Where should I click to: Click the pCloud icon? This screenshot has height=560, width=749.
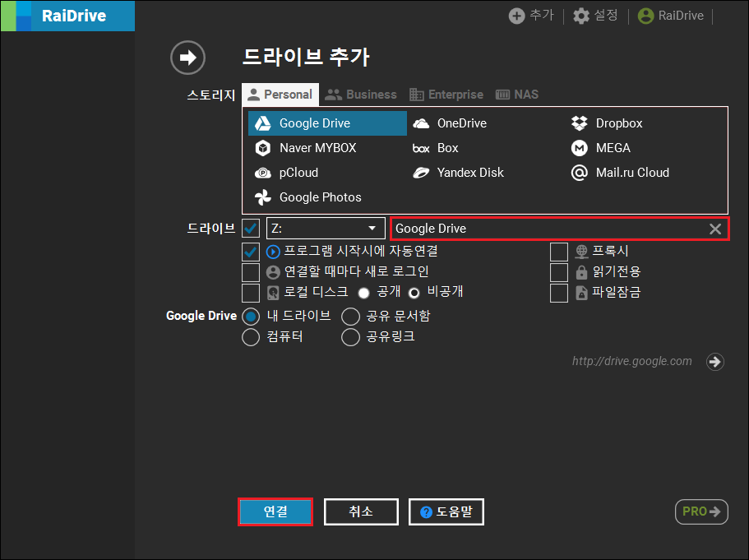(x=263, y=173)
